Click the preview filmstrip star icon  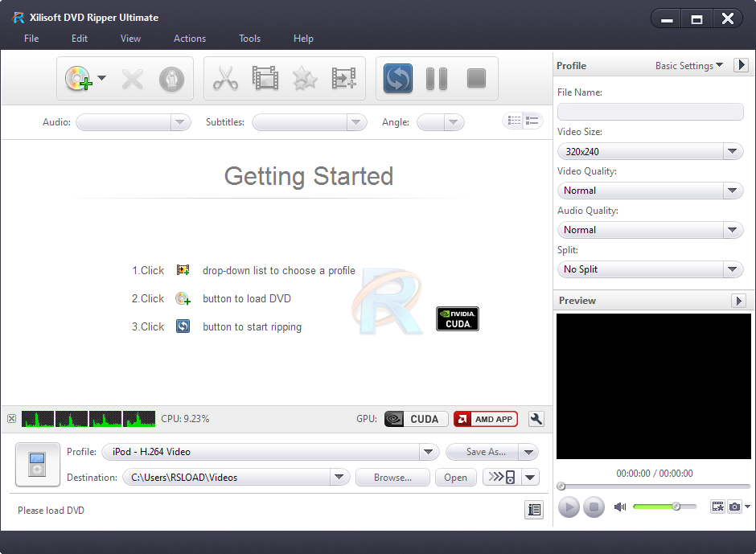(718, 507)
